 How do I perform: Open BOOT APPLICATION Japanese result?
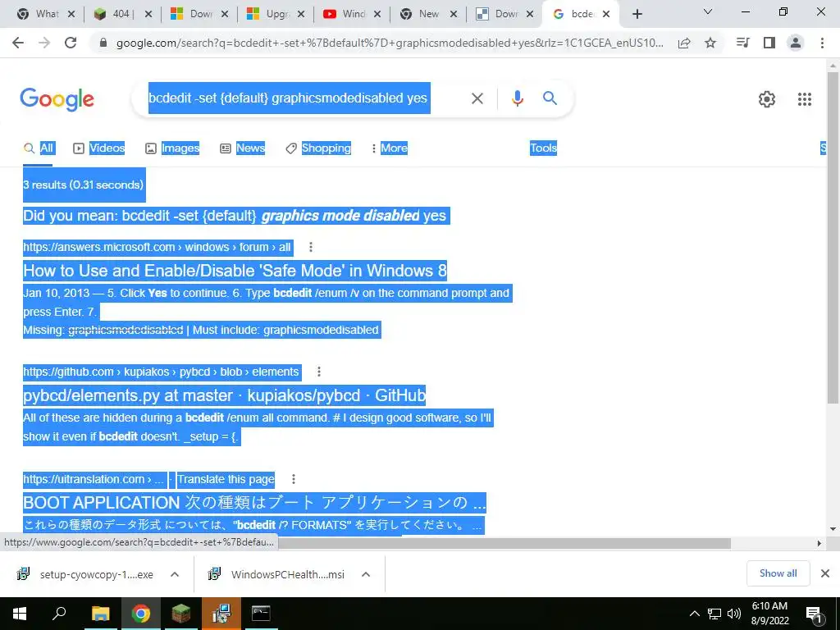coord(254,503)
